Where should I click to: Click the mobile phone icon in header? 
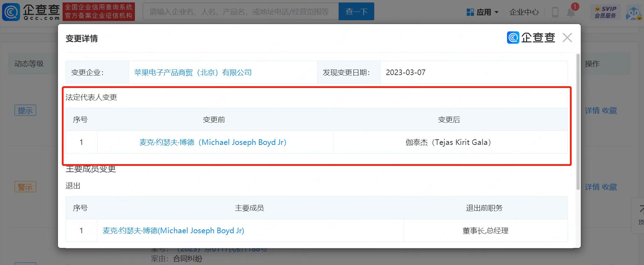tap(555, 12)
